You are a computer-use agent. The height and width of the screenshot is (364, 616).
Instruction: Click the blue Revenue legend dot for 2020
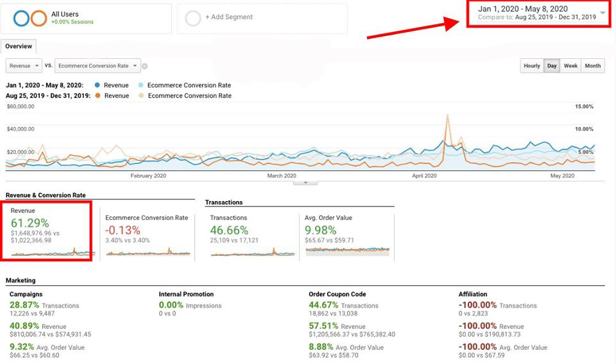click(x=97, y=85)
